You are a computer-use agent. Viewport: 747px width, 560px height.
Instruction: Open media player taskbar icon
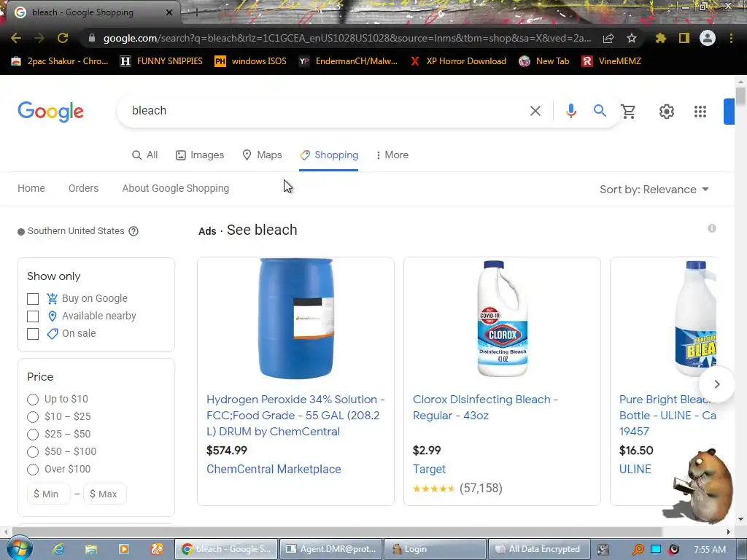tap(124, 549)
